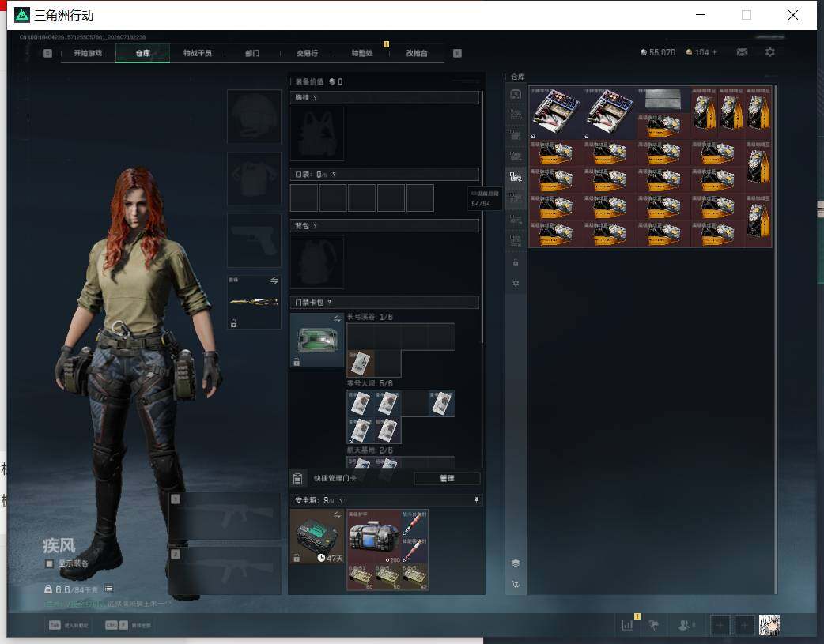Viewport: 824px width, 644px height.
Task: Click the first squad invite plus slot
Action: click(720, 625)
